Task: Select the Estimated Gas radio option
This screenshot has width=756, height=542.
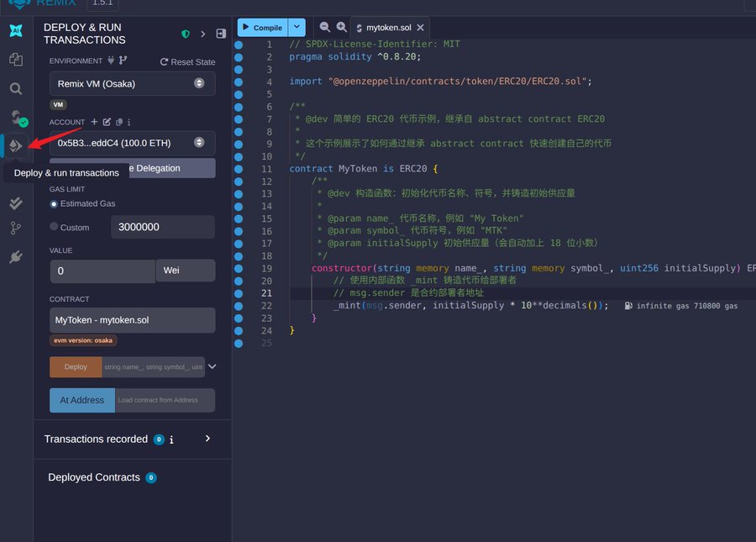Action: (x=54, y=204)
